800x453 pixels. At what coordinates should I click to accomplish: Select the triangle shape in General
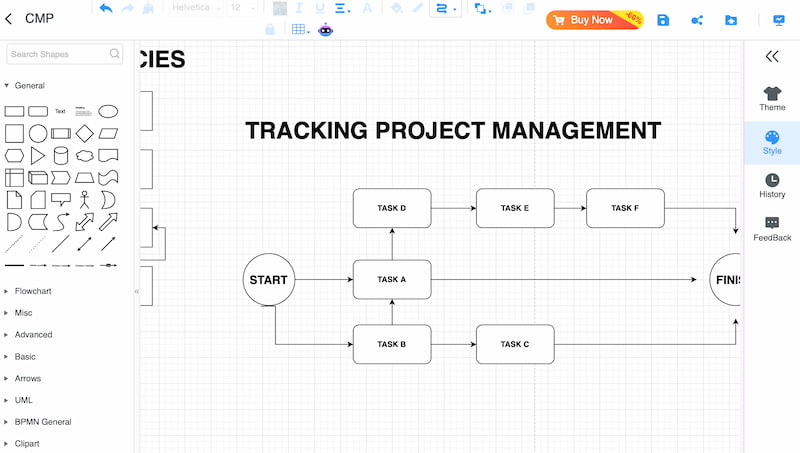[38, 156]
